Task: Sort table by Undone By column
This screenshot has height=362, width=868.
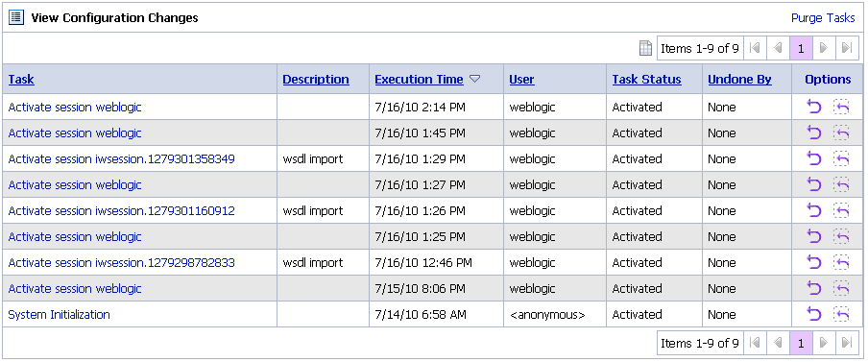Action: click(739, 79)
